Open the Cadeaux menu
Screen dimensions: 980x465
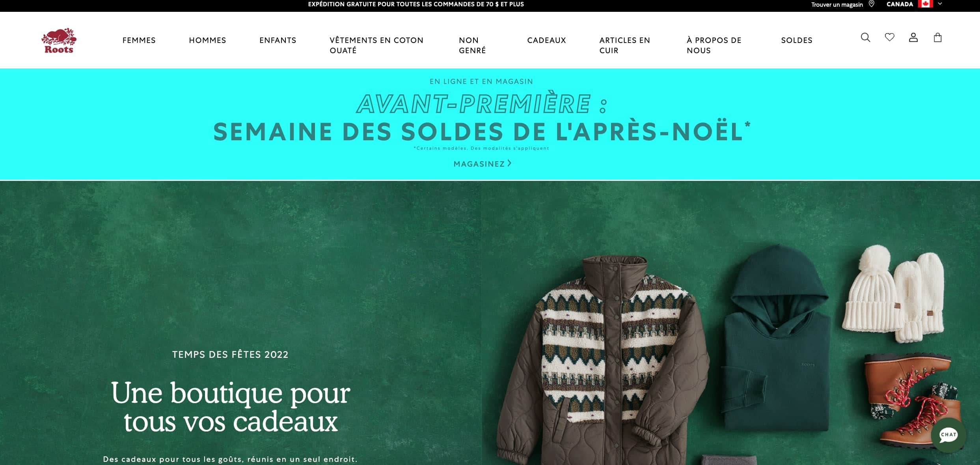coord(546,40)
